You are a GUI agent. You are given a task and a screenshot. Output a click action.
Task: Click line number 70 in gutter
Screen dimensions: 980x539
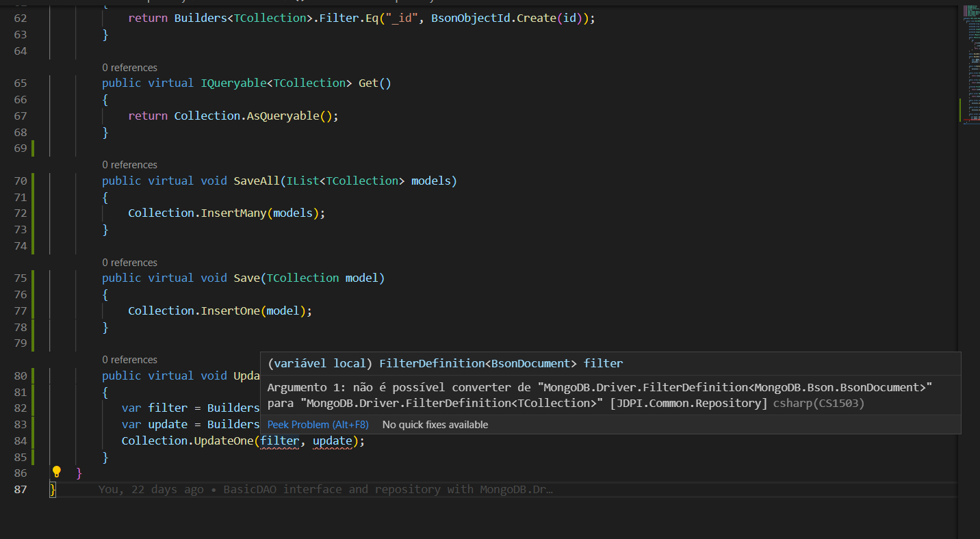click(21, 181)
